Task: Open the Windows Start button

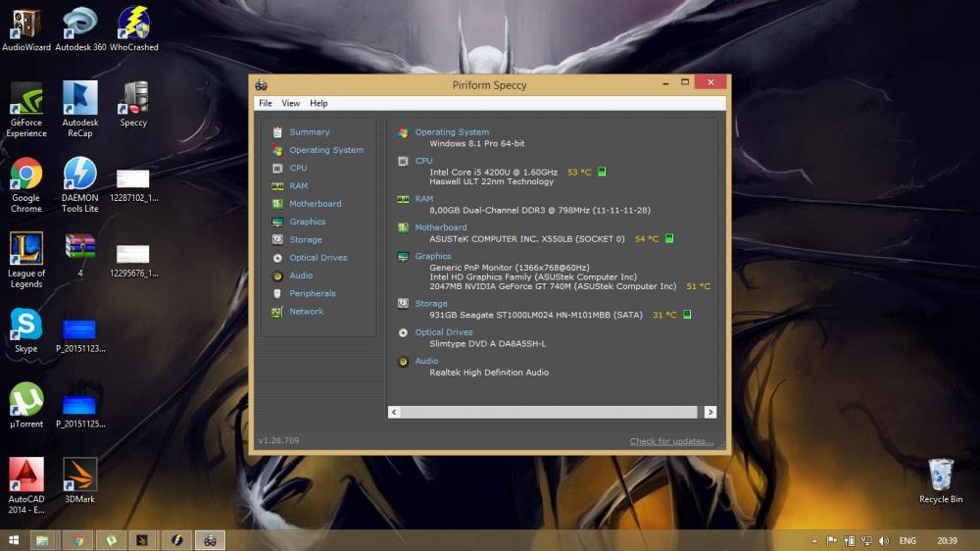Action: (13, 540)
